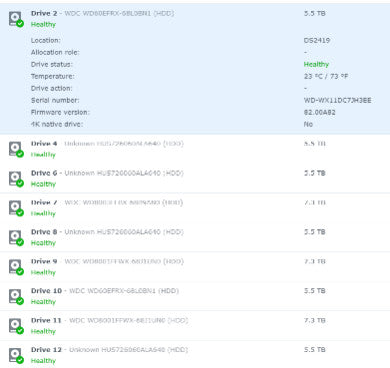Screen dimensions: 390x368
Task: Click the 4K native drive label
Action: [57, 124]
